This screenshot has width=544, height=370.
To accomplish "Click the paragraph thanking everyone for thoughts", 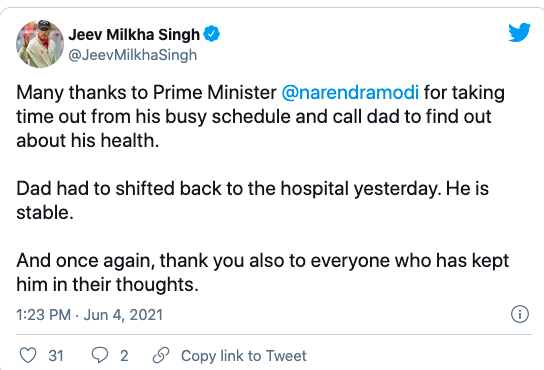I will [263, 272].
